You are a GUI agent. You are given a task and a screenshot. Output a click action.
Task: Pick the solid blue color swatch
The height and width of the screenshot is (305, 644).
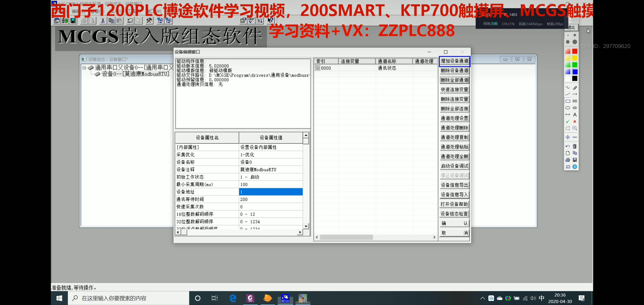(x=575, y=72)
